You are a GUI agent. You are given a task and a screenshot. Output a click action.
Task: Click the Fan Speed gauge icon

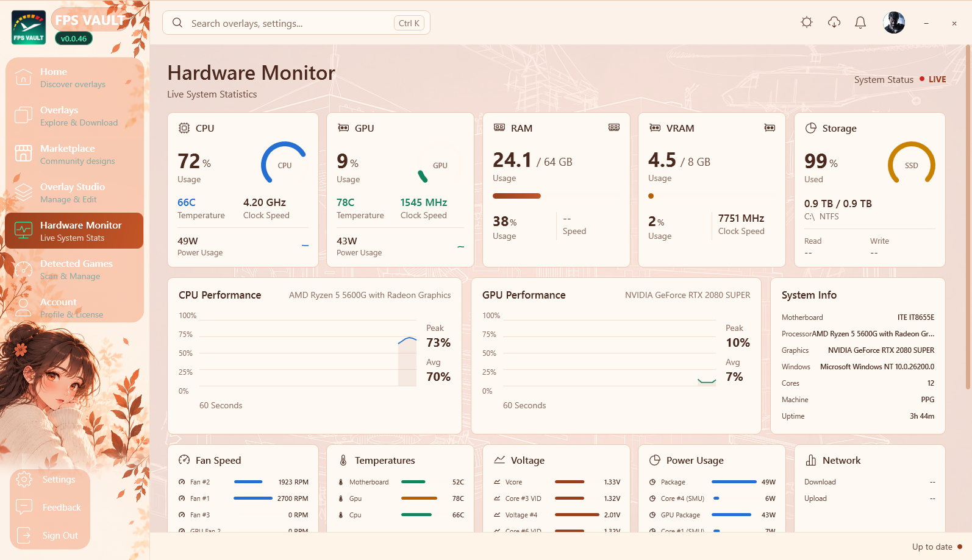tap(184, 460)
